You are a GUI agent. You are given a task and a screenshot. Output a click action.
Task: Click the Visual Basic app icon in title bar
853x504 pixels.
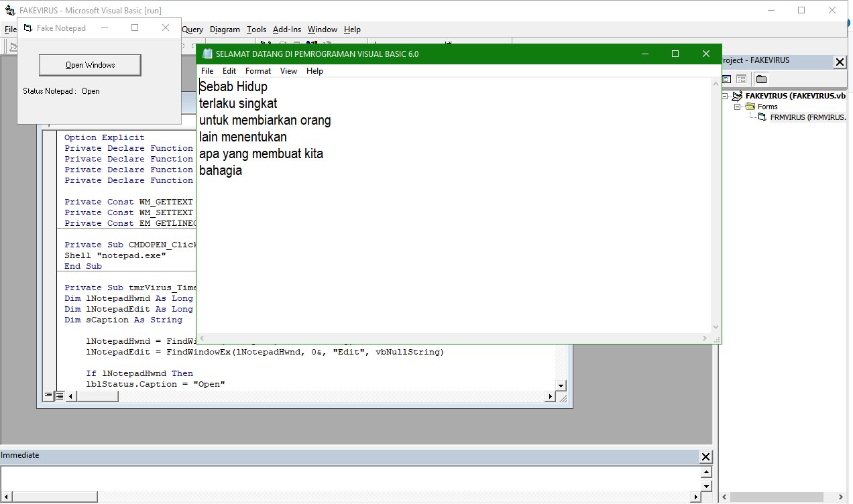[x=9, y=11]
